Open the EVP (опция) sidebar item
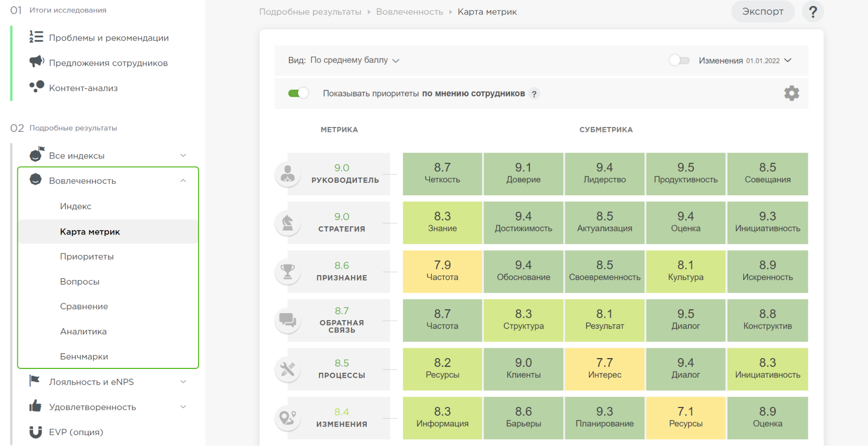 [76, 432]
